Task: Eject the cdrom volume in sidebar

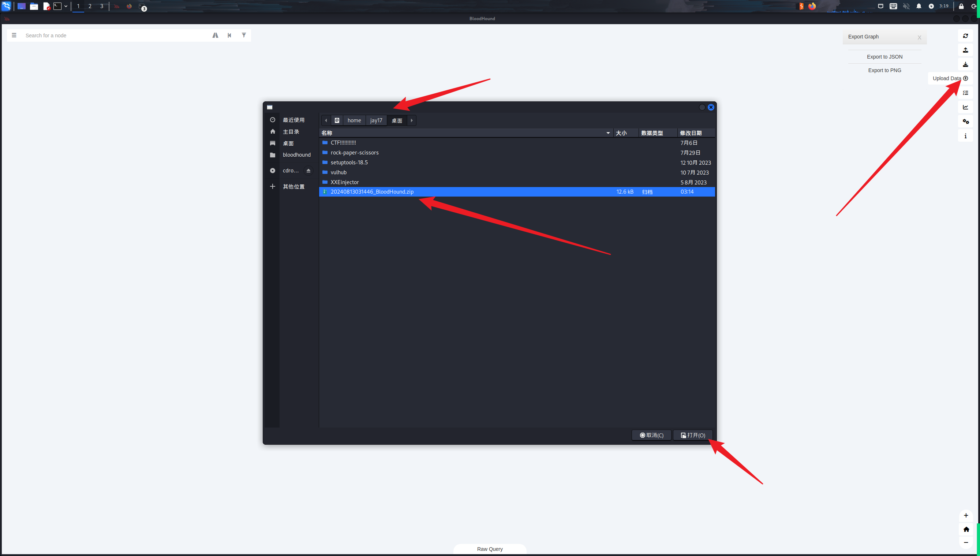Action: 308,170
